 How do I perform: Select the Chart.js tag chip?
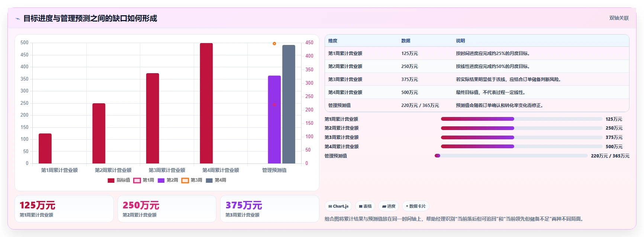[x=338, y=206]
